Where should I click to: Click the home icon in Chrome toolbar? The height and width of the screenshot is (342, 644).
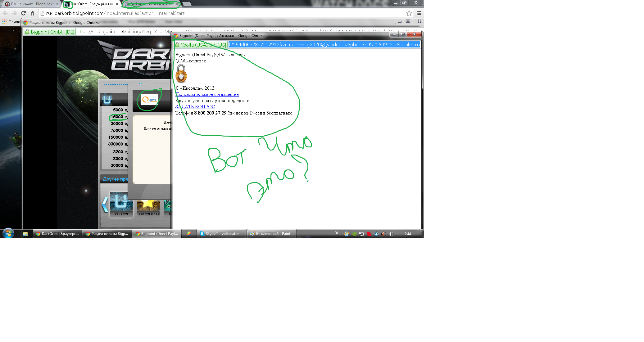click(x=32, y=13)
